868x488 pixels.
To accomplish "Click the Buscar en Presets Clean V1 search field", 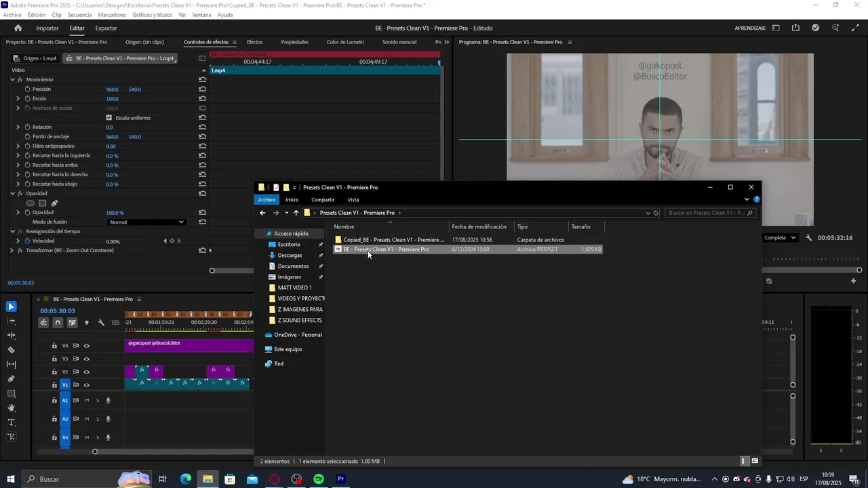I will (709, 213).
